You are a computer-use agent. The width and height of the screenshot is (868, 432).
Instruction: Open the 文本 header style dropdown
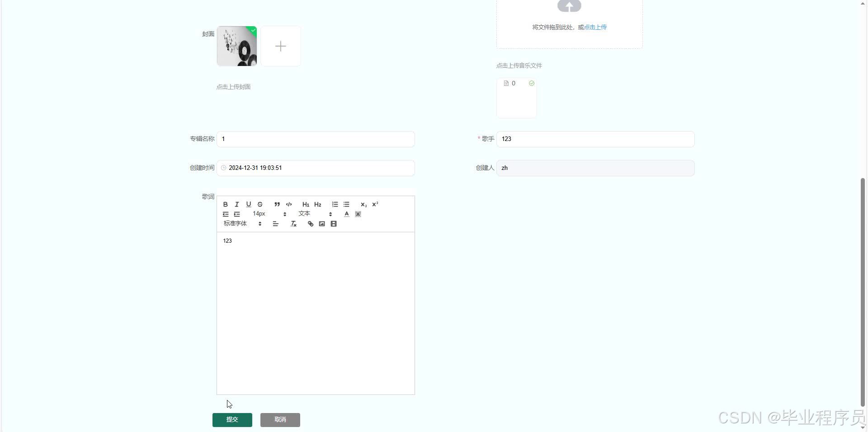tap(315, 214)
